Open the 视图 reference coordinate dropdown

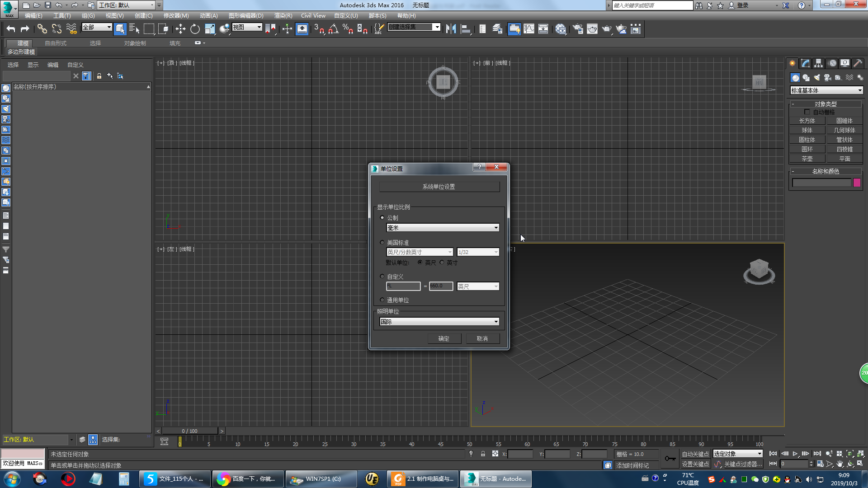pyautogui.click(x=247, y=27)
